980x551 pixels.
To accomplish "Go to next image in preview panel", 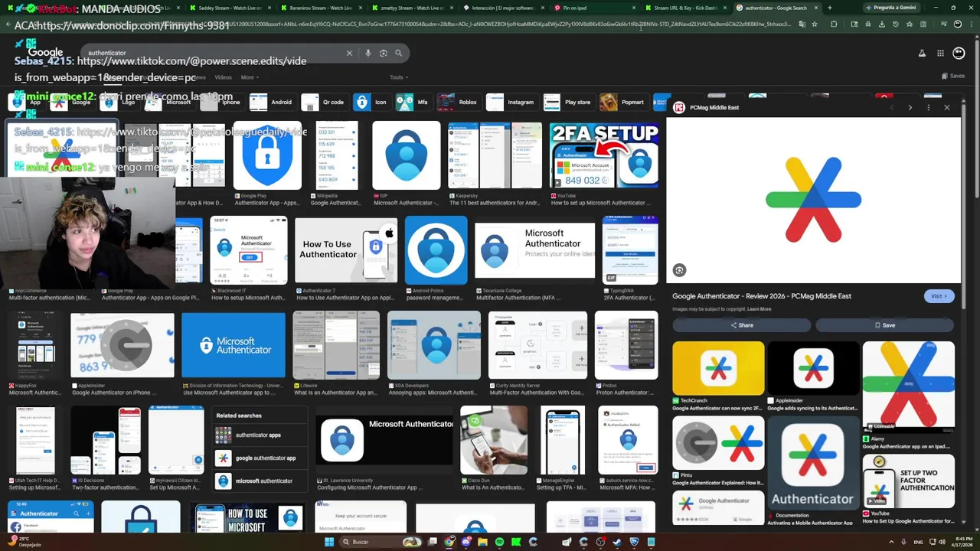I will click(x=910, y=107).
